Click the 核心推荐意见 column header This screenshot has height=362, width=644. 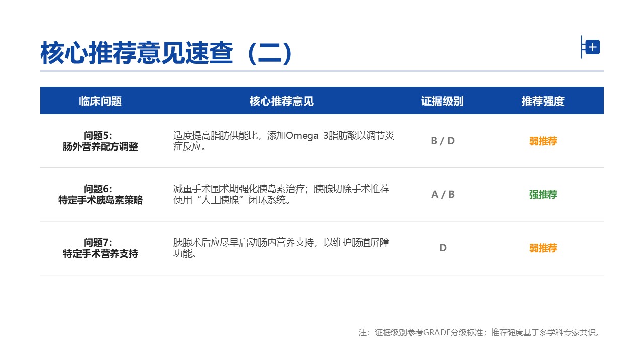coord(281,101)
